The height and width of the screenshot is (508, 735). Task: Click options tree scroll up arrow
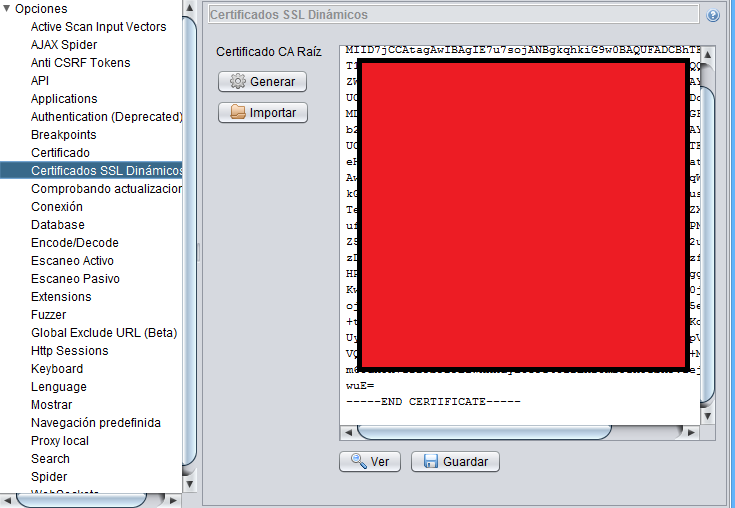189,7
